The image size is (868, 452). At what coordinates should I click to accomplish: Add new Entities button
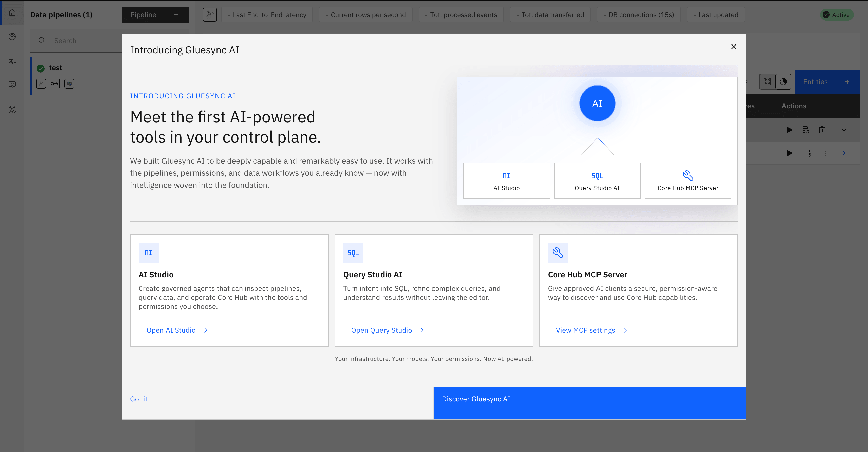coord(827,82)
